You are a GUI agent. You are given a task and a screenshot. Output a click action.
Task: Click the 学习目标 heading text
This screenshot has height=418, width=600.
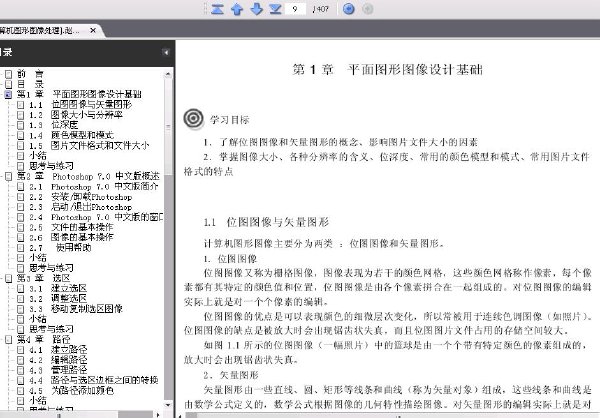[x=230, y=120]
